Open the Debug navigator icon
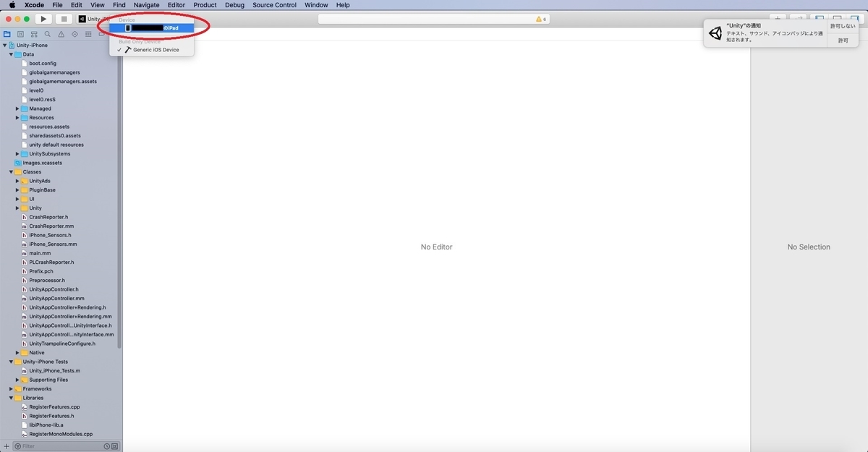The image size is (868, 452). pos(88,33)
